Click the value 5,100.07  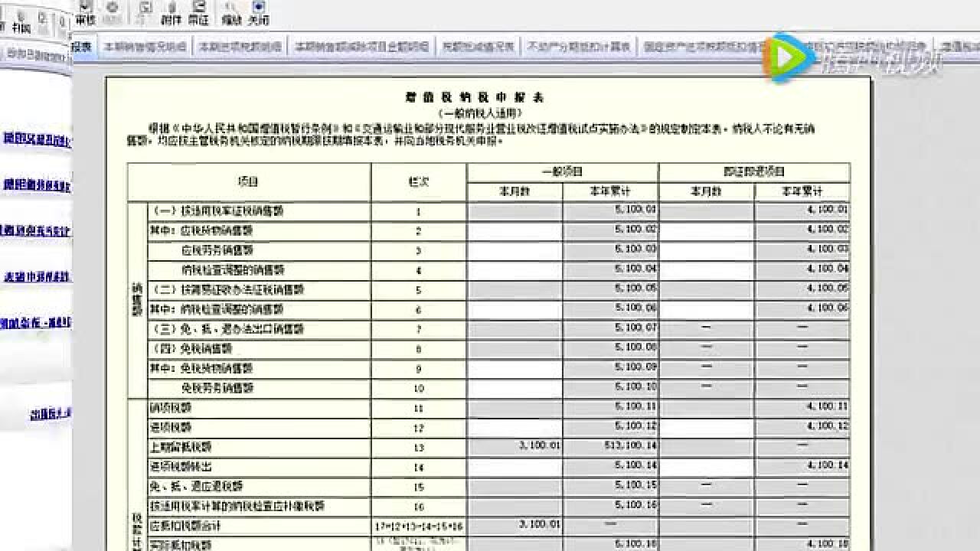coord(635,328)
